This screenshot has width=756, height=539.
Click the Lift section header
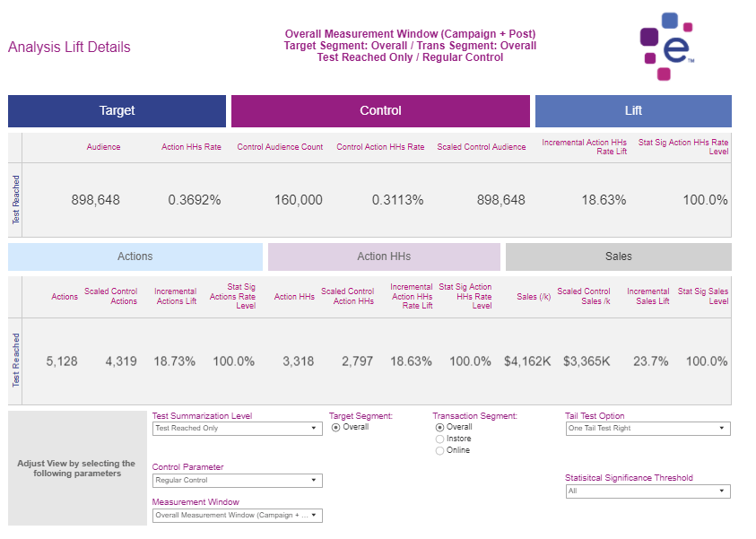pos(633,111)
